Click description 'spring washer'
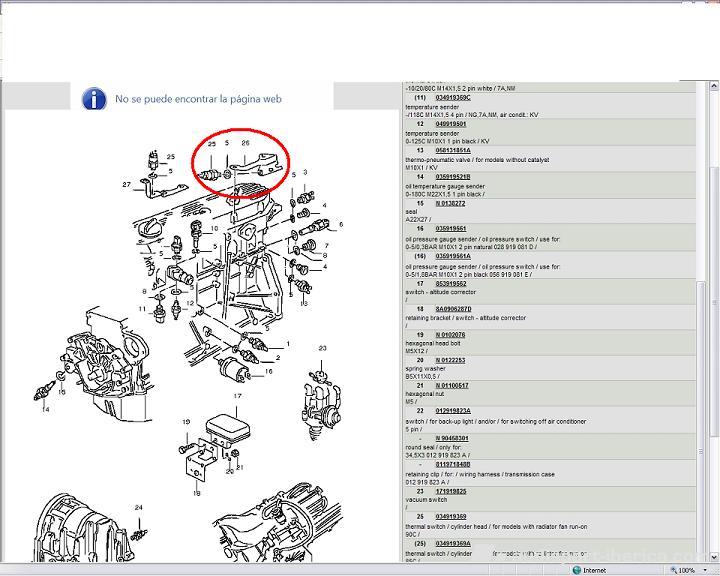This screenshot has width=720, height=576. pyautogui.click(x=425, y=368)
